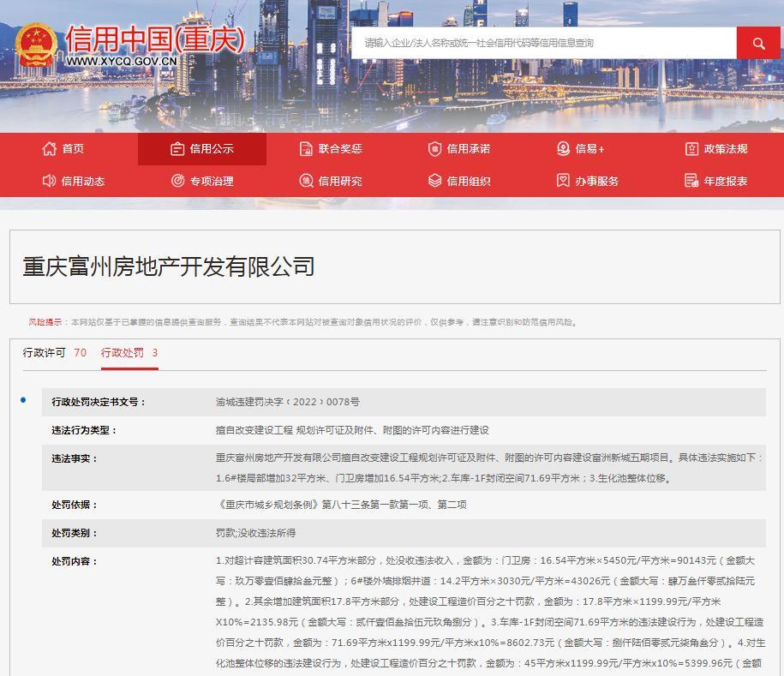Open the 政策法规 menu item
784x676 pixels.
click(x=726, y=148)
